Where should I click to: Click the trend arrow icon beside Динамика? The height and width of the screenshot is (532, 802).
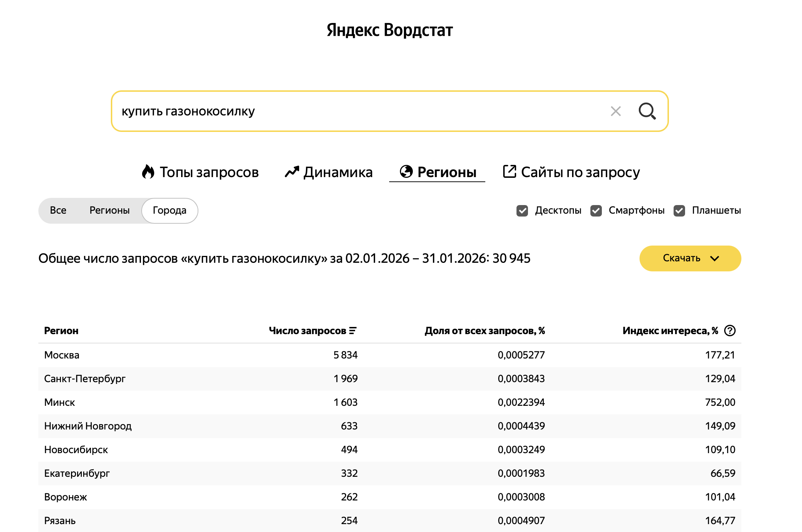(x=291, y=172)
